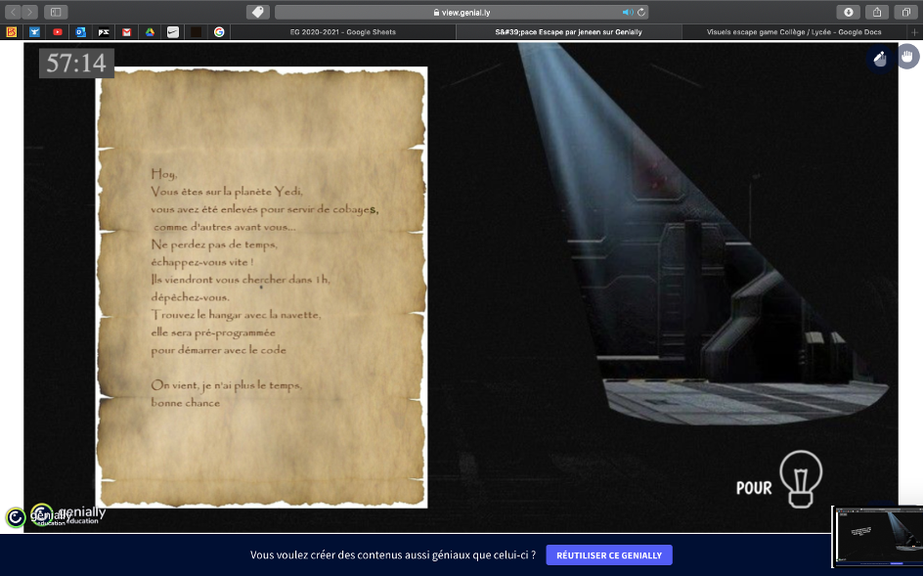This screenshot has width=924, height=576.
Task: Click the light bulb hint icon
Action: [x=801, y=479]
